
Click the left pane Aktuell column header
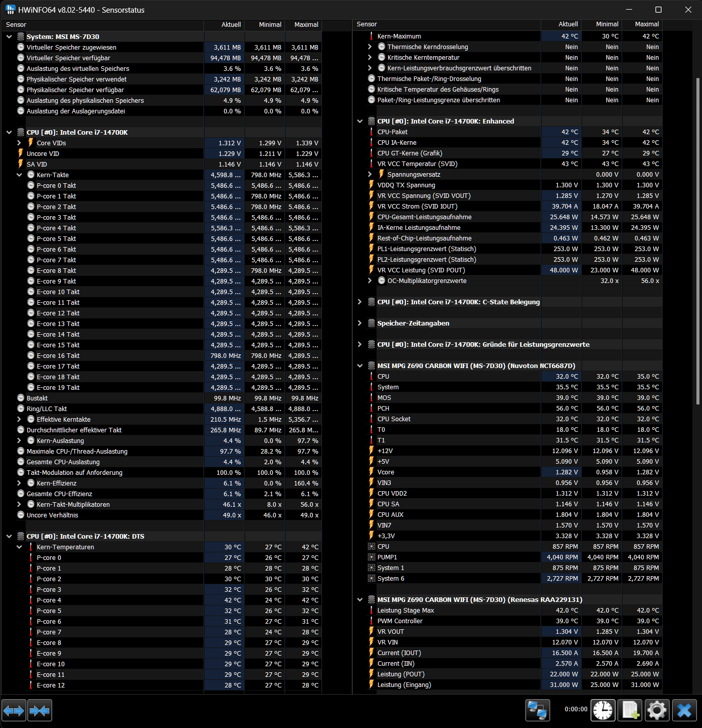224,24
